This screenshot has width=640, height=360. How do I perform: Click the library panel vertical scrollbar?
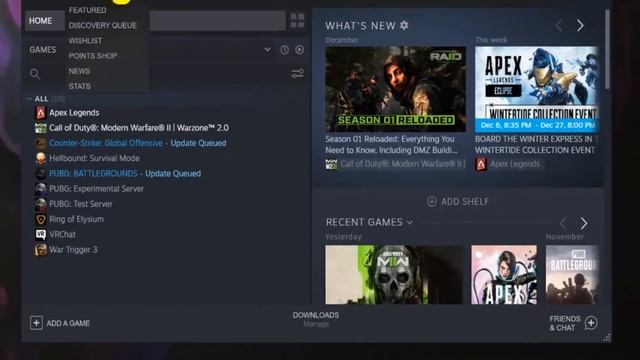607,49
